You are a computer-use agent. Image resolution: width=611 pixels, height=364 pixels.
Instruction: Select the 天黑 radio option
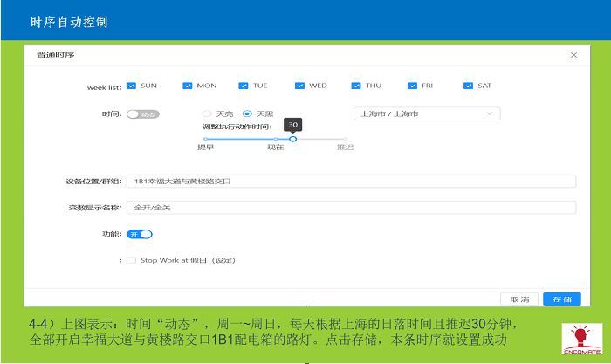point(247,113)
